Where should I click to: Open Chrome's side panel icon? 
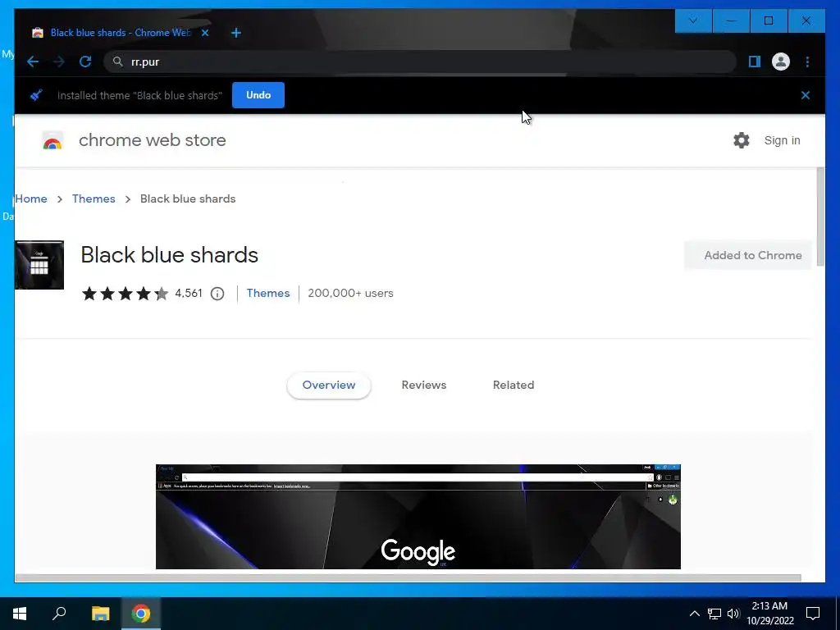[755, 62]
